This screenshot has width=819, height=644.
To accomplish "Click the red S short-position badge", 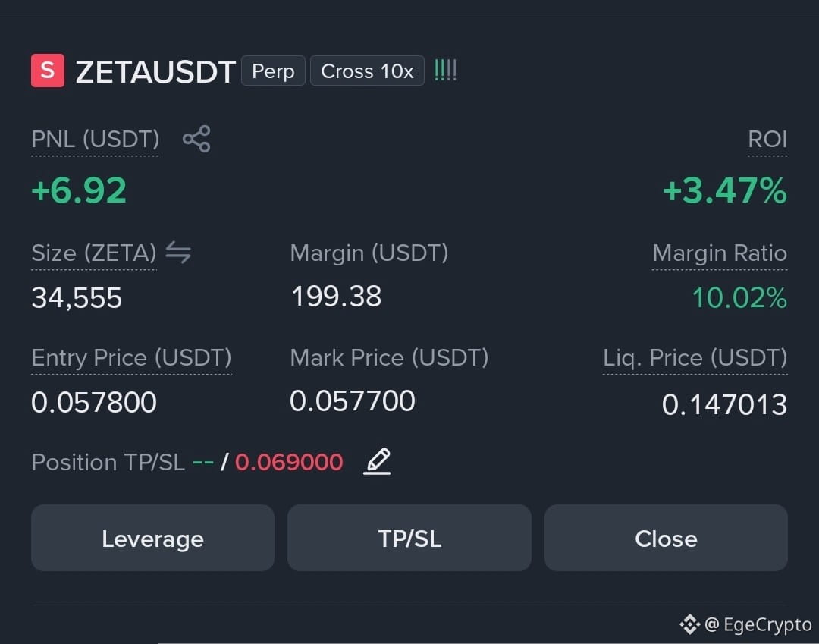I will 48,71.
